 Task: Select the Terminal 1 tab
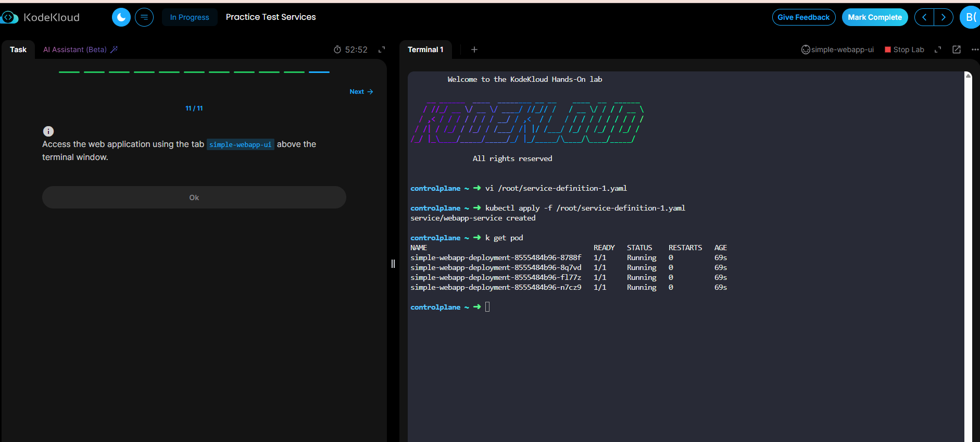pos(425,50)
